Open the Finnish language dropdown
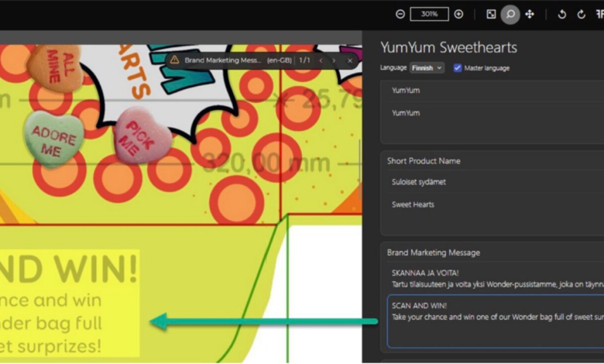Screen dimensions: 604x364 click(x=427, y=68)
